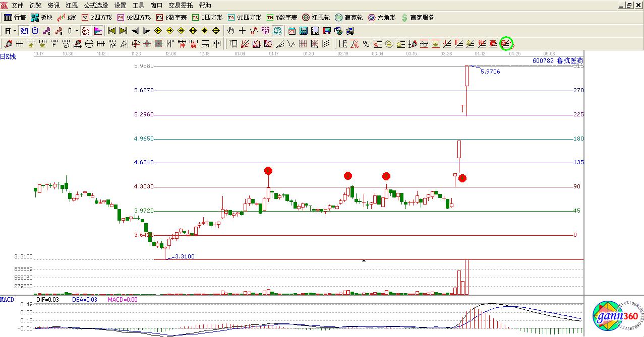Click the 行情 quotes button
This screenshot has height=337, width=644.
tap(15, 18)
